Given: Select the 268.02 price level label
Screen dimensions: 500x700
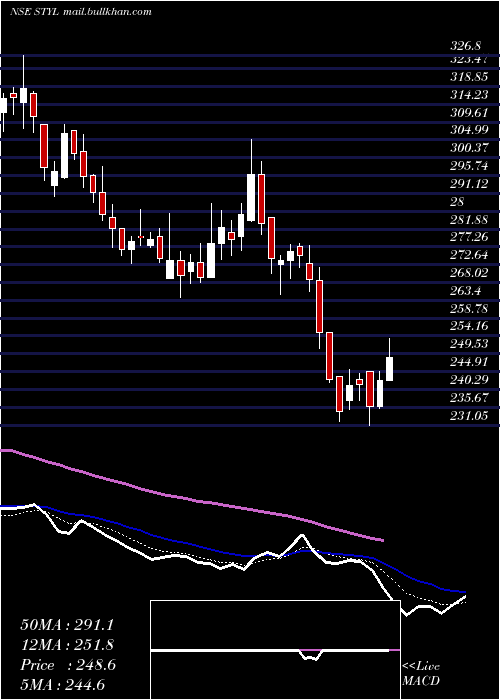Looking at the screenshot, I should coord(469,272).
